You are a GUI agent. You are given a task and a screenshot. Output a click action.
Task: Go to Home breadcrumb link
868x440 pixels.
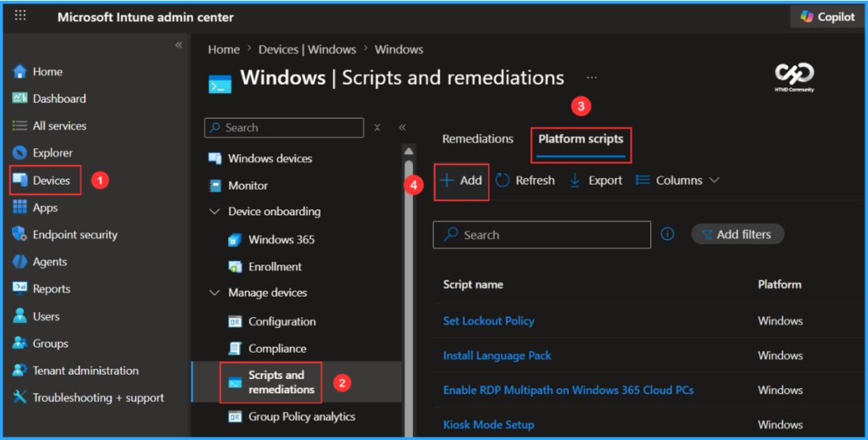(224, 49)
